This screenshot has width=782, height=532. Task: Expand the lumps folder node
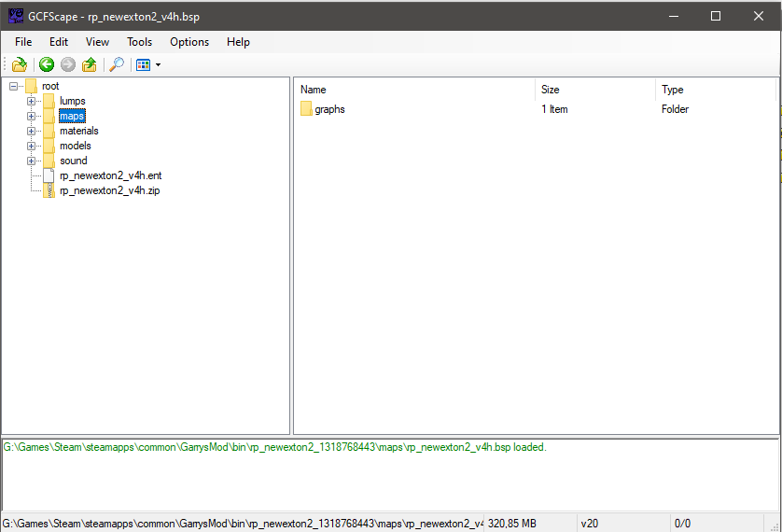pyautogui.click(x=31, y=101)
